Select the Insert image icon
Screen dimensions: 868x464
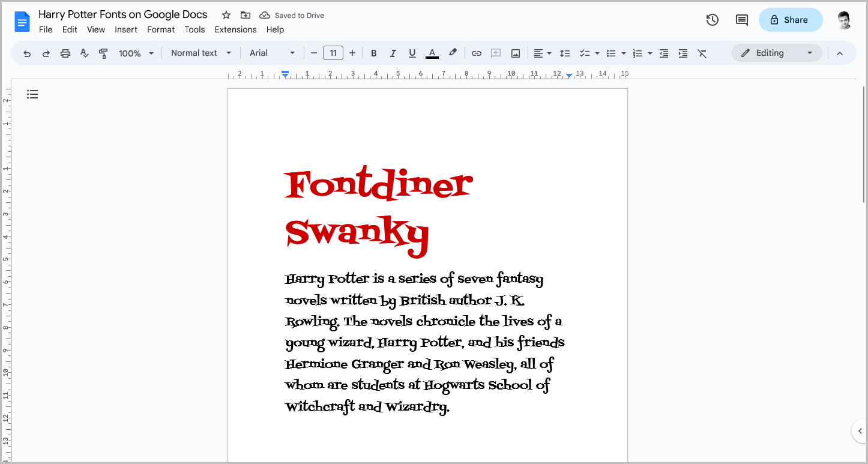[515, 53]
